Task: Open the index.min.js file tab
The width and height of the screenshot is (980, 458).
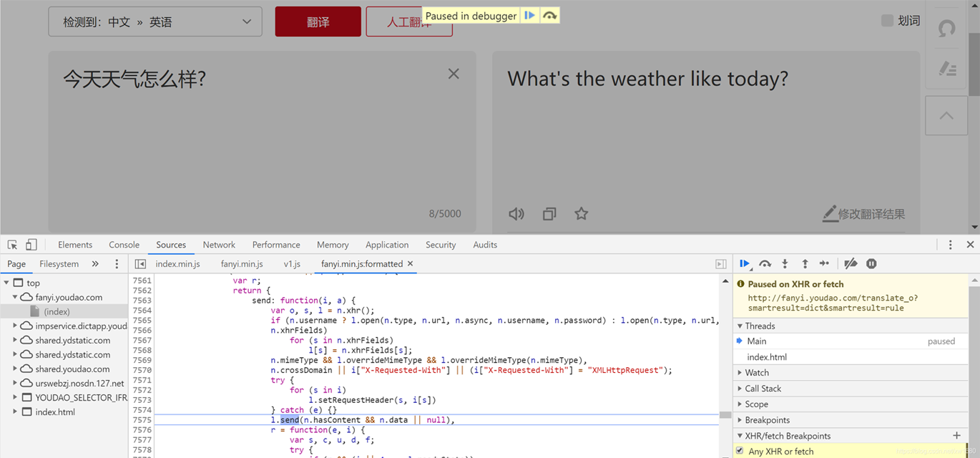Action: (x=177, y=264)
